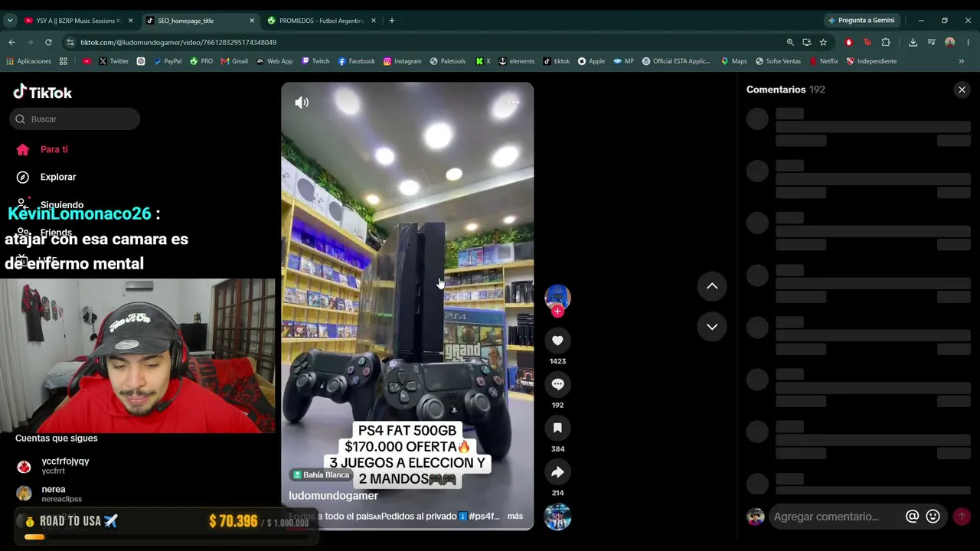
Task: Bookmark this page with the star icon
Action: coord(823,42)
